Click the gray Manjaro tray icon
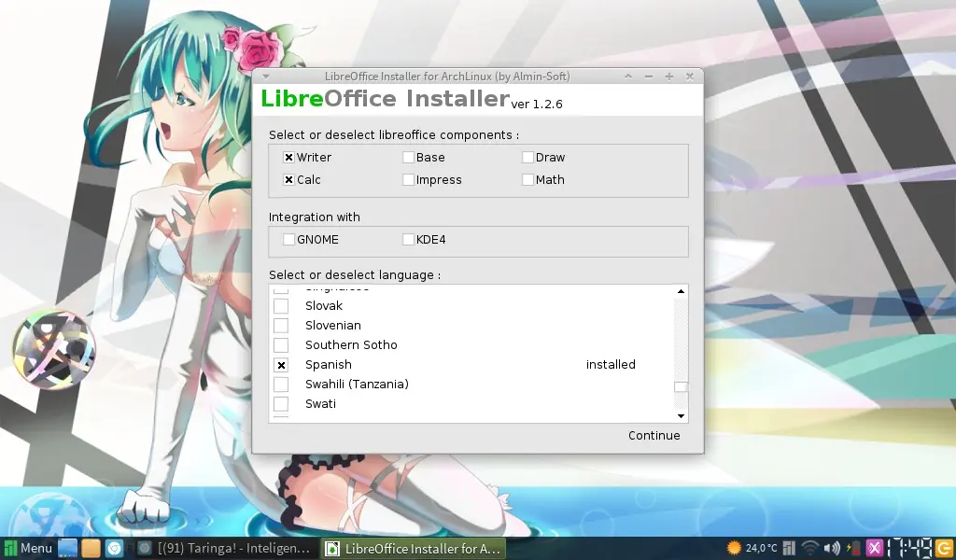This screenshot has width=956, height=560. [788, 549]
